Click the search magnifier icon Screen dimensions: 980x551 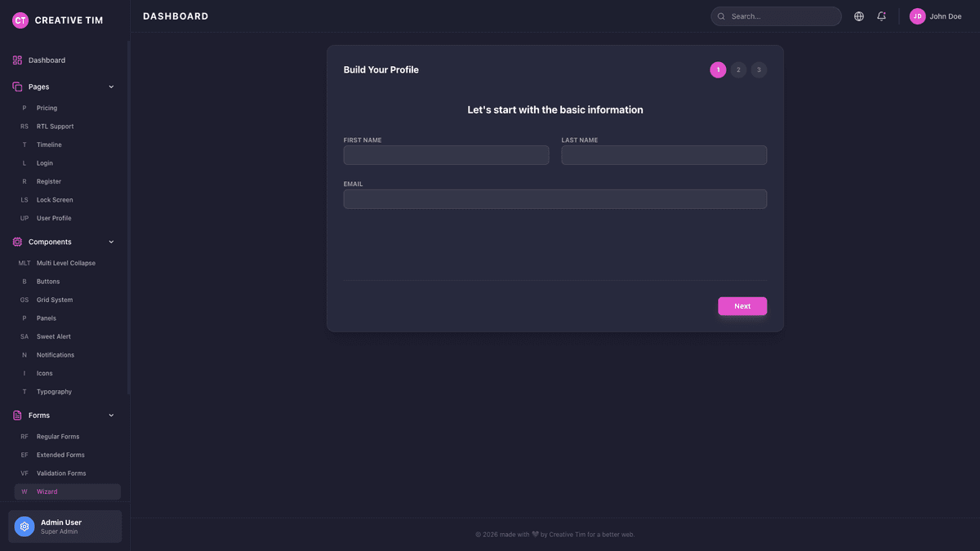(x=720, y=16)
